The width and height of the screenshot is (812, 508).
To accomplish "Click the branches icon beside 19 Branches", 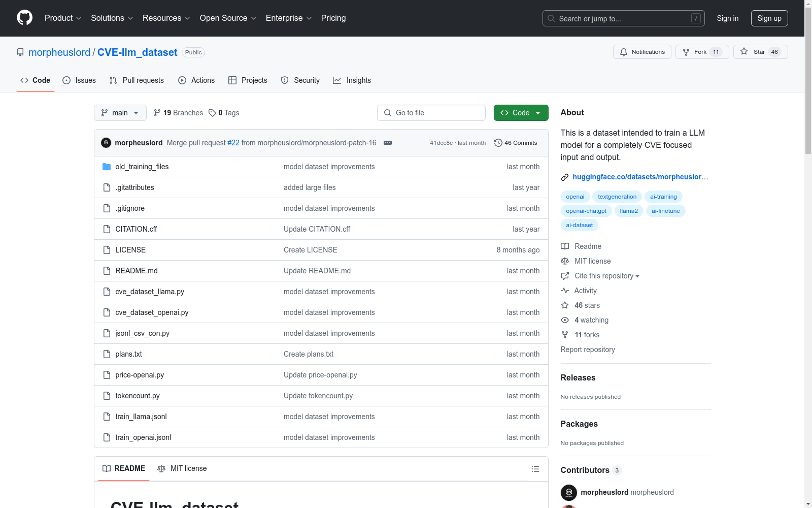I will [157, 113].
